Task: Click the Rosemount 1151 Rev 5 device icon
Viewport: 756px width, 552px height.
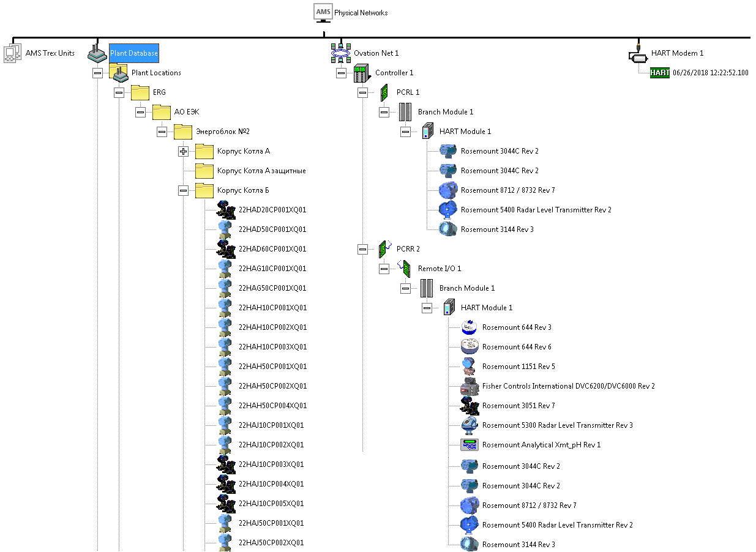Action: [x=470, y=367]
